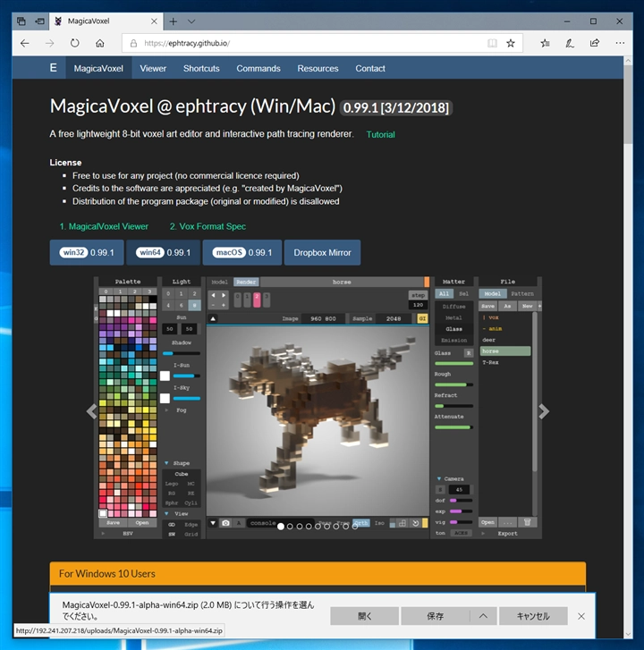Open the browser settings ellipsis menu
644x650 pixels.
click(x=620, y=43)
